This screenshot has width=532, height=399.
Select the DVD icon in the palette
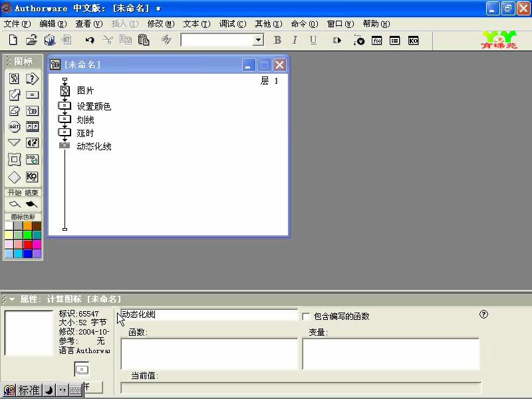tap(32, 160)
